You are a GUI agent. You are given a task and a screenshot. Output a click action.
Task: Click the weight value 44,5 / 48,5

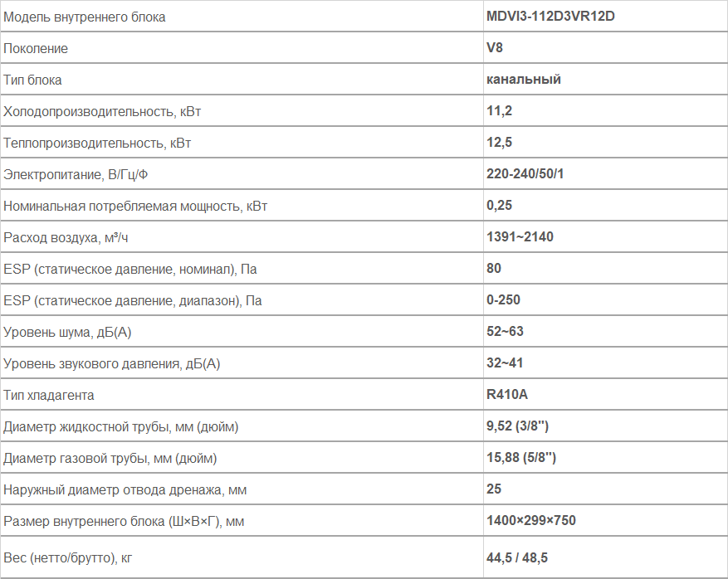tap(517, 557)
